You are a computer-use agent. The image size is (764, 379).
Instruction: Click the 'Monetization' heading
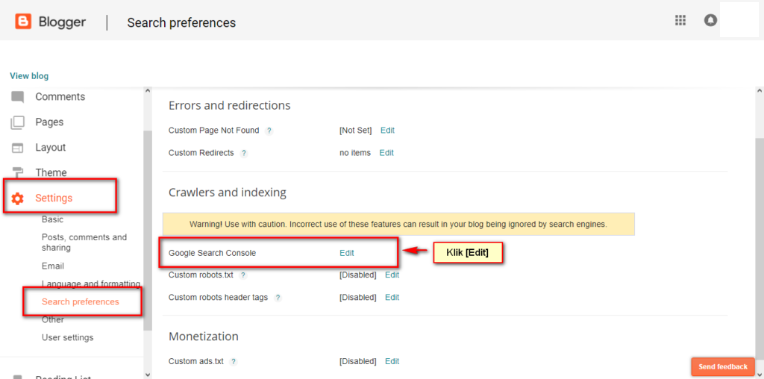204,337
